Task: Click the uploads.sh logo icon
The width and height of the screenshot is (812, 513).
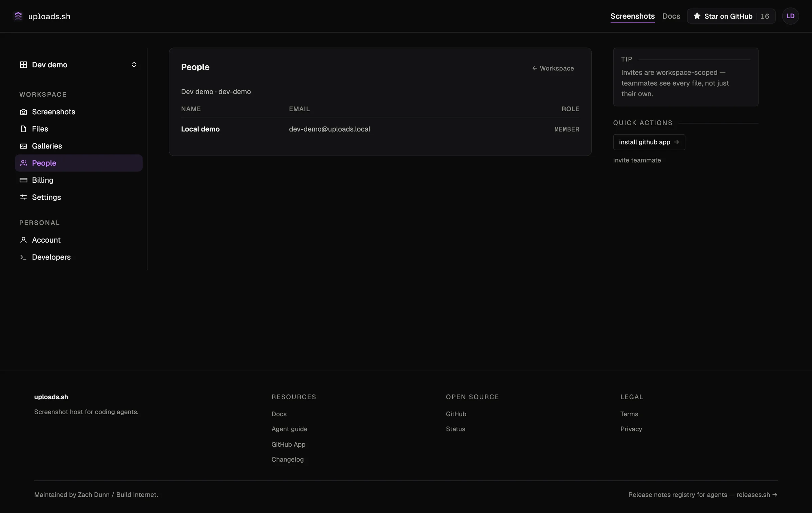Action: pos(18,16)
